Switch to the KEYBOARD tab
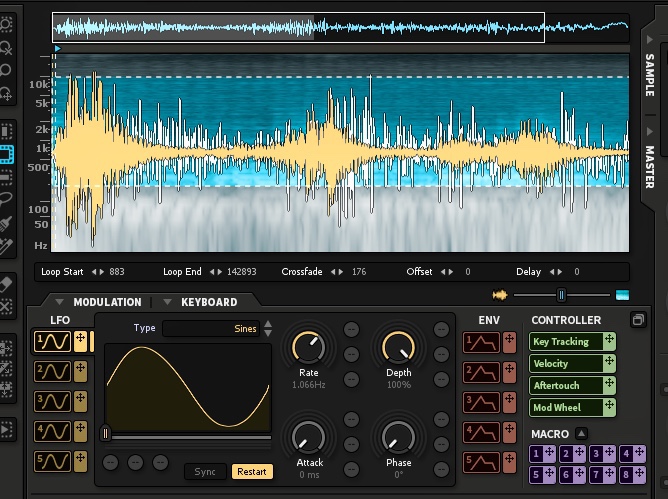Screen dimensions: 668x499 click(x=208, y=302)
